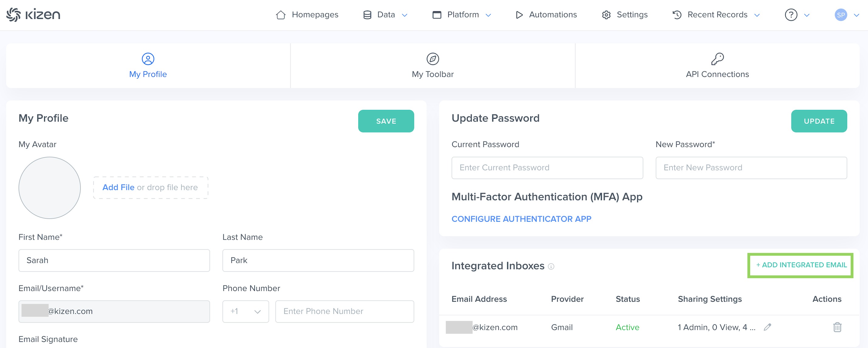This screenshot has height=348, width=868.
Task: Edit sharing settings with the pencil icon
Action: click(767, 327)
